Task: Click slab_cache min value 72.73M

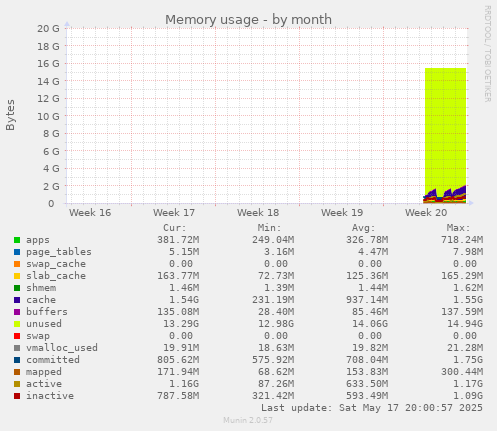Action: (x=276, y=276)
